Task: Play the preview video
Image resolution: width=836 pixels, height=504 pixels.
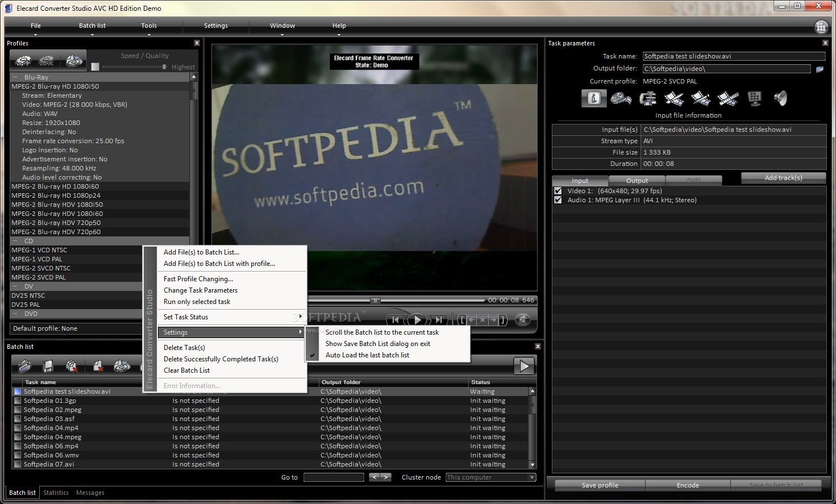Action: (x=417, y=320)
